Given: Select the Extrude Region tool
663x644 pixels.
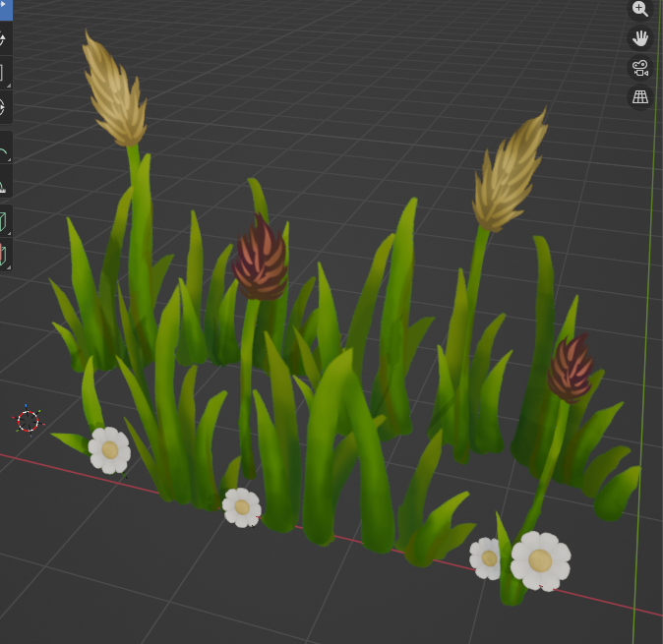Looking at the screenshot, I should (5, 255).
